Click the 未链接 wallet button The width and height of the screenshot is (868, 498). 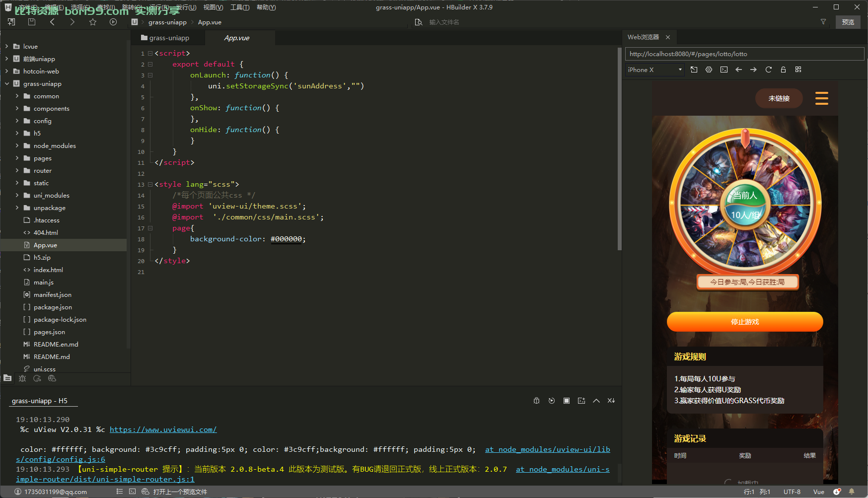[779, 98]
